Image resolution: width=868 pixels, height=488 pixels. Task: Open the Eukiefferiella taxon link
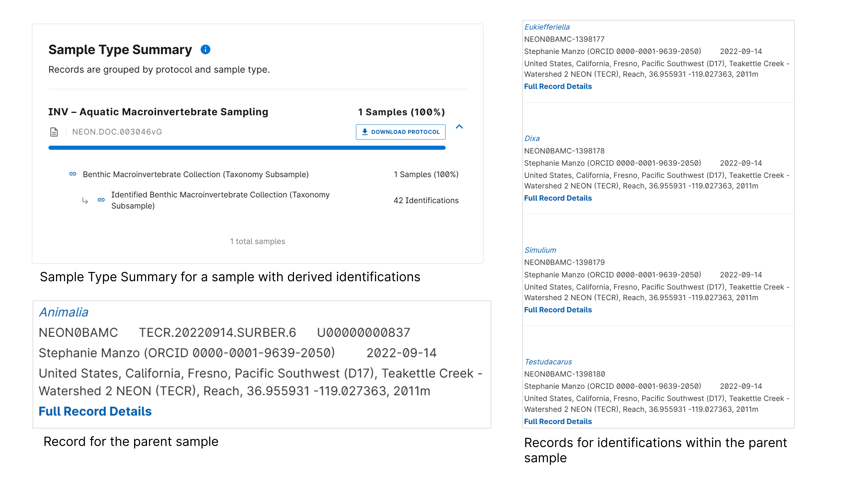[547, 27]
